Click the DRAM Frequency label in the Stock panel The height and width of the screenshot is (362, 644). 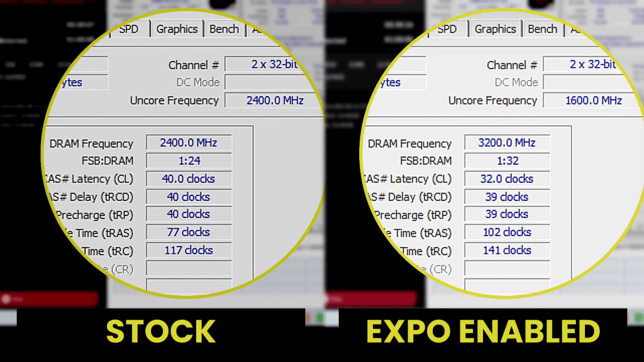[91, 144]
